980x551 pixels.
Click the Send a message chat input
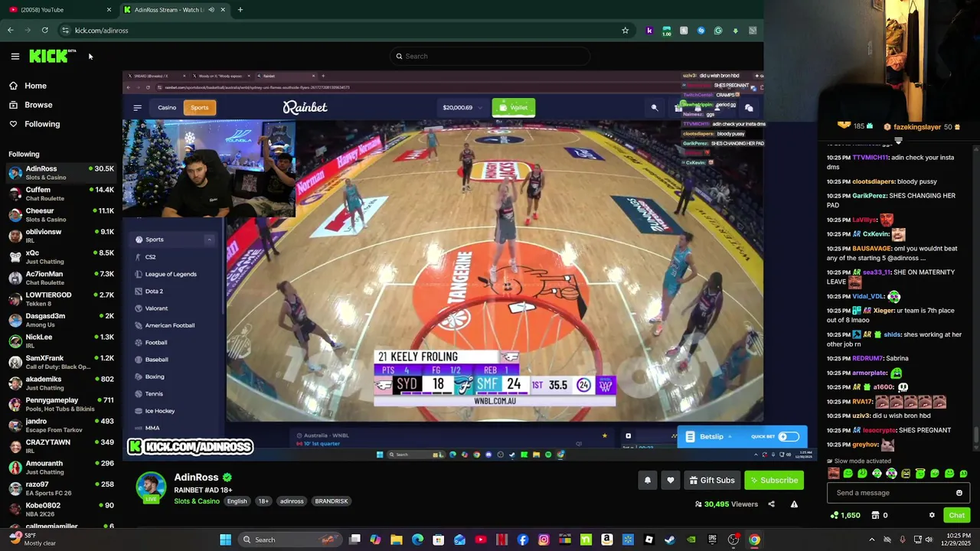897,493
